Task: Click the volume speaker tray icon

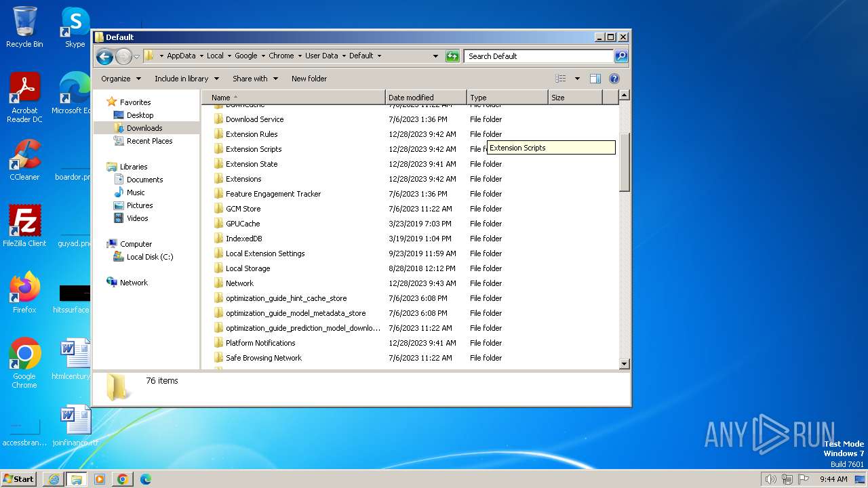Action: coord(770,479)
